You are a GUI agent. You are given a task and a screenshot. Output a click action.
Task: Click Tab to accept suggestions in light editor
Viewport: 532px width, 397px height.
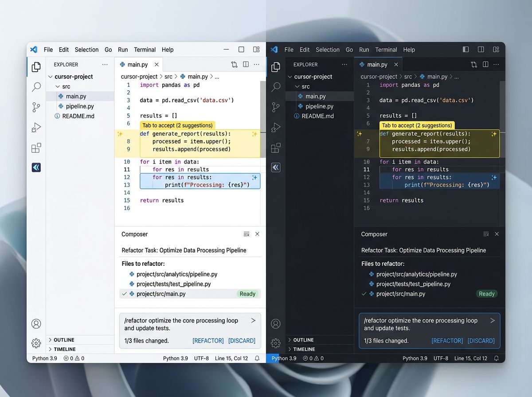[x=177, y=125]
